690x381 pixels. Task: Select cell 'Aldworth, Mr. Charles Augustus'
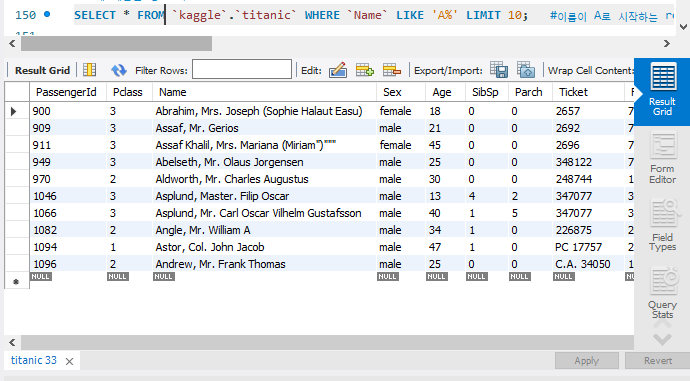tap(264, 179)
